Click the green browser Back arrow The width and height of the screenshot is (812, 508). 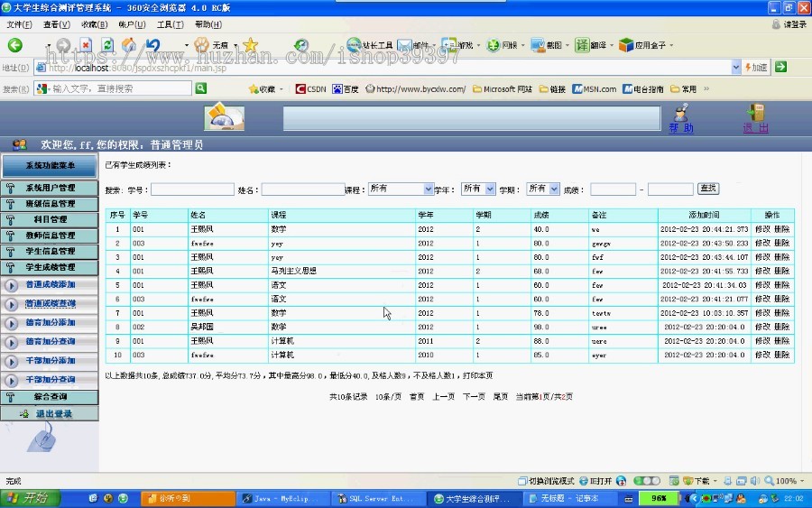[x=15, y=46]
